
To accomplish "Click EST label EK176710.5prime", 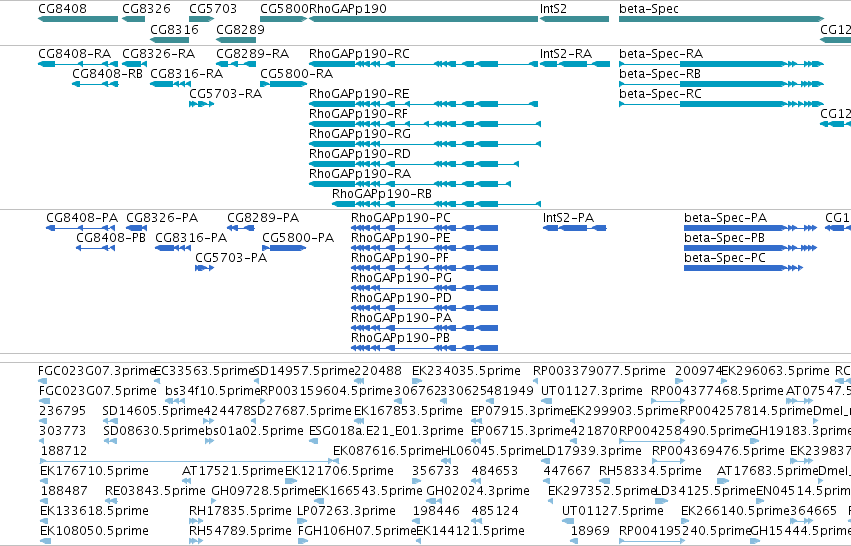I will 94,471.
